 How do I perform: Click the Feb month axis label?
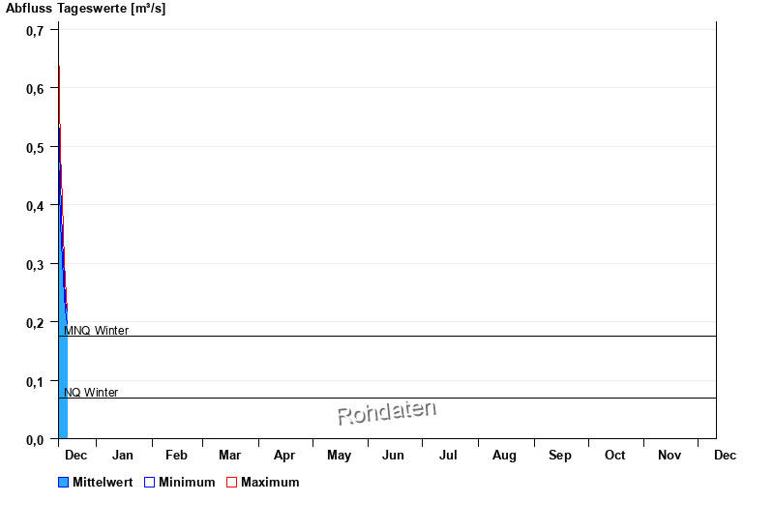176,456
